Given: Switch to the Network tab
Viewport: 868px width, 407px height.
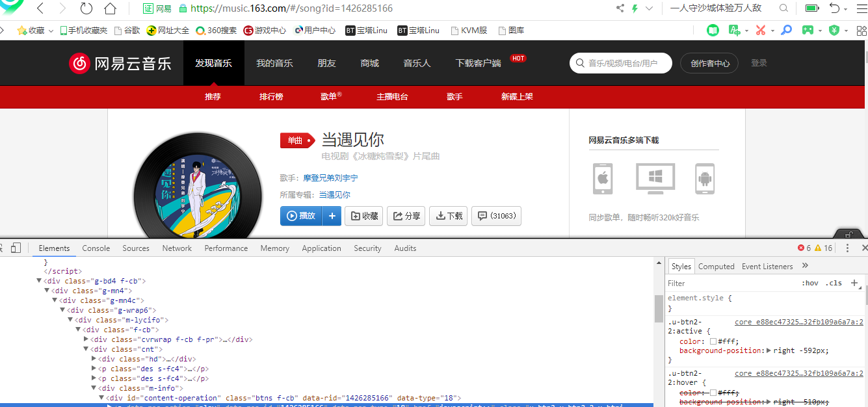Looking at the screenshot, I should pyautogui.click(x=177, y=248).
